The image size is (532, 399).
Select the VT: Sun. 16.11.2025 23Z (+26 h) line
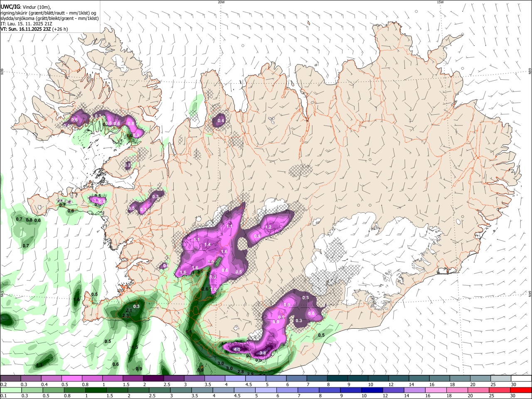(x=34, y=29)
